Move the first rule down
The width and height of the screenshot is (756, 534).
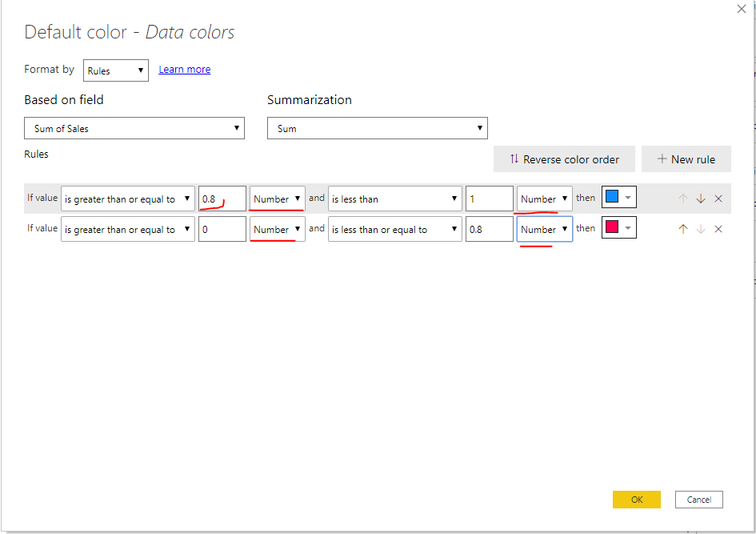(x=701, y=199)
